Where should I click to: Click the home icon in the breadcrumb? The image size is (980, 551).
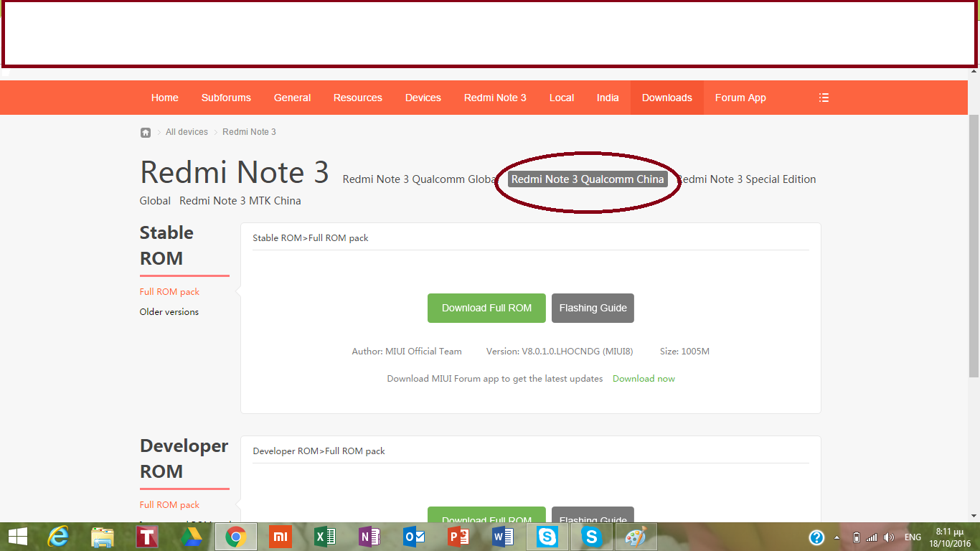coord(146,132)
